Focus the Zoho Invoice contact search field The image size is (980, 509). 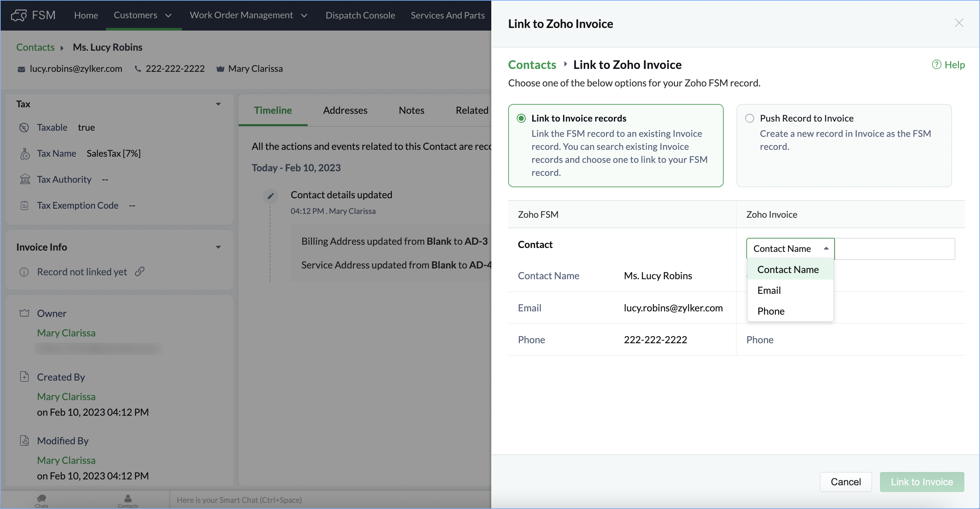pos(895,249)
